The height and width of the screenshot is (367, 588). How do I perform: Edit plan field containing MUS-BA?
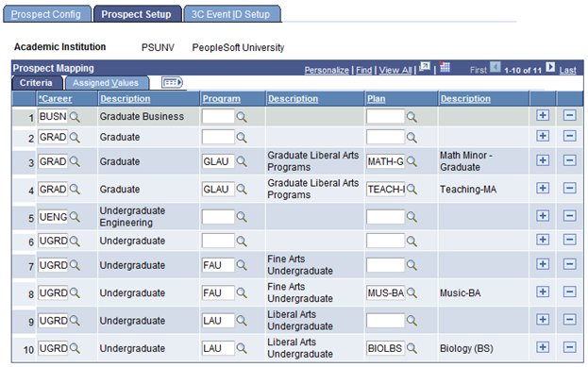pos(385,292)
